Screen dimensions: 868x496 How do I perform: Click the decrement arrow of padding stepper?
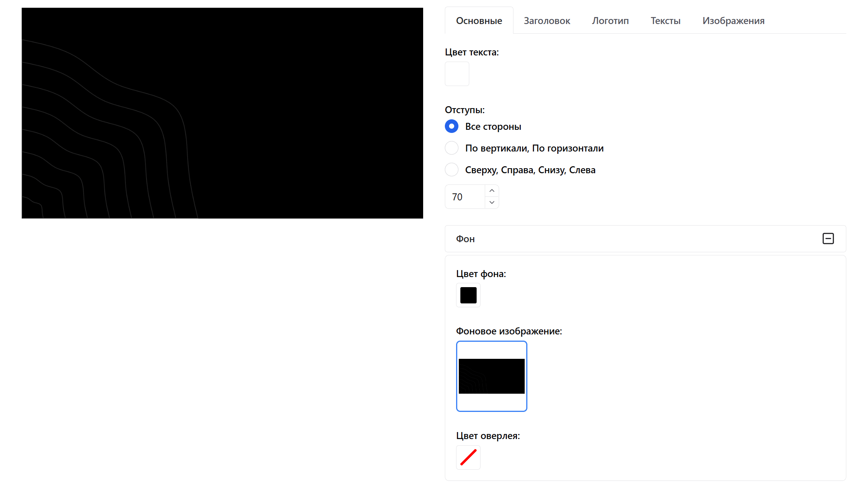pos(492,203)
